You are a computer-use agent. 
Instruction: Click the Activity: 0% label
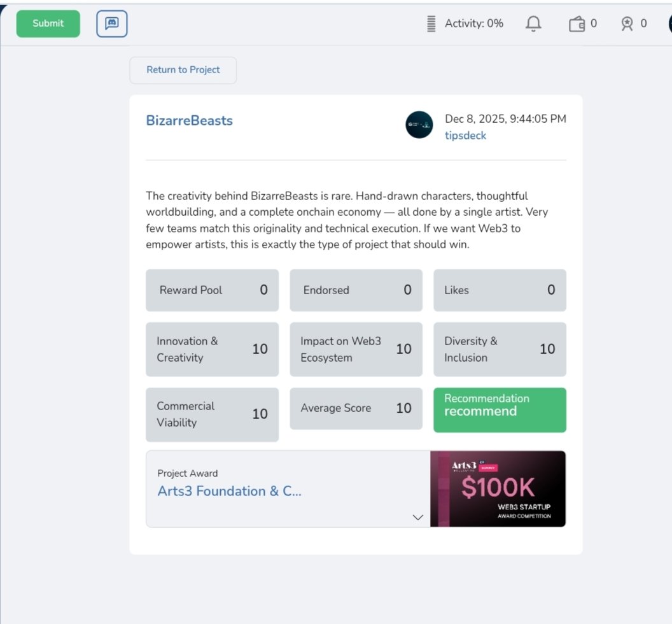(474, 24)
